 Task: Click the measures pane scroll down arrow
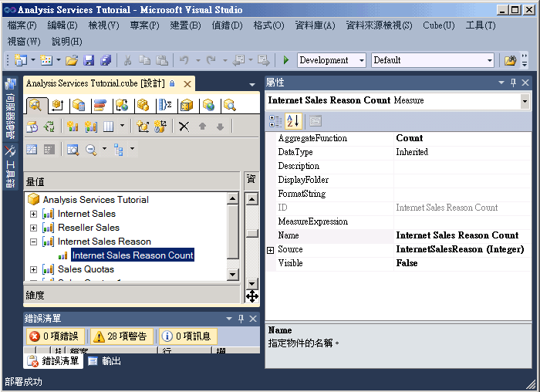coord(233,275)
